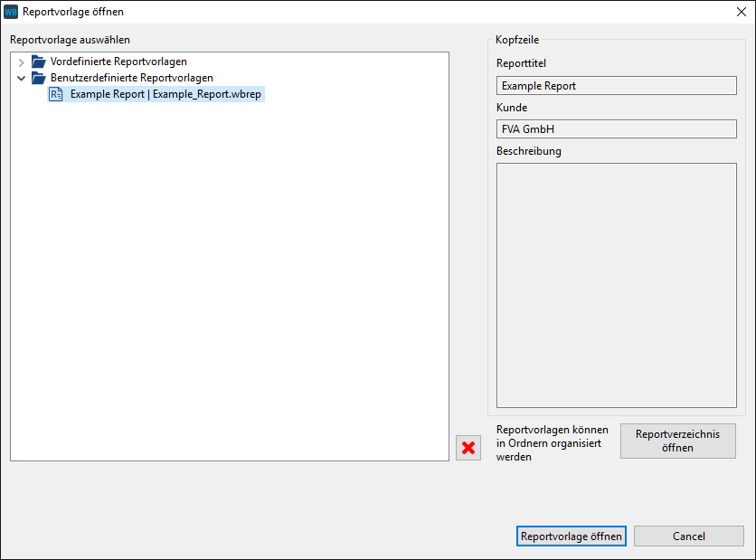Click the Example Report file icon
Screen dimensions: 756x560
point(56,94)
